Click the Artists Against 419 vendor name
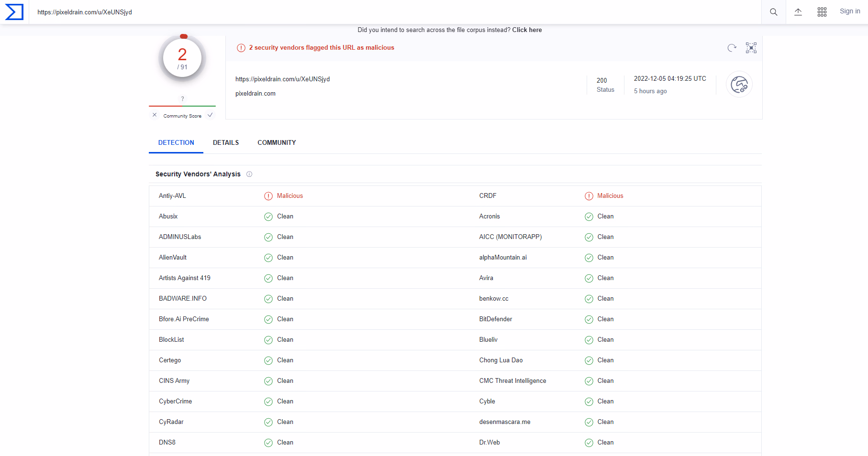This screenshot has height=456, width=868. [x=185, y=278]
